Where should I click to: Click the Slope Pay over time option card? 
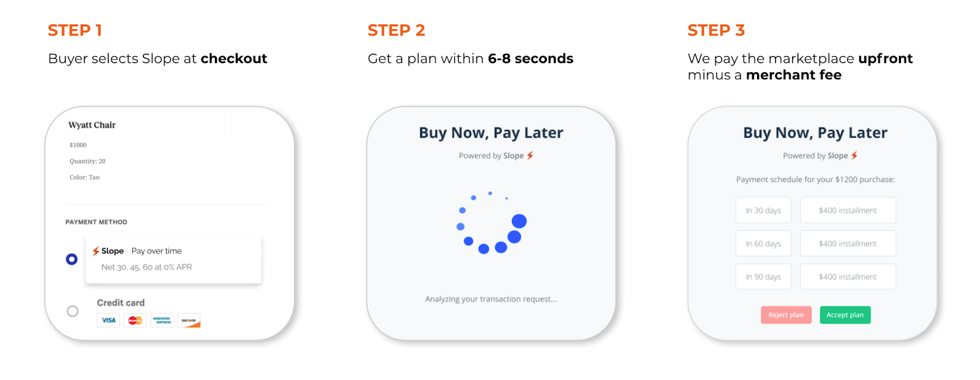(x=173, y=259)
